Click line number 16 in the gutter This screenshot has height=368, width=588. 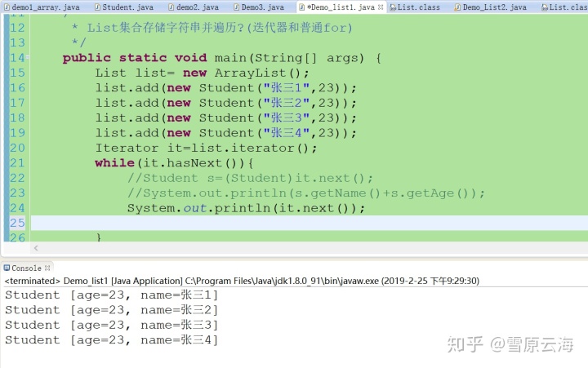tap(17, 87)
